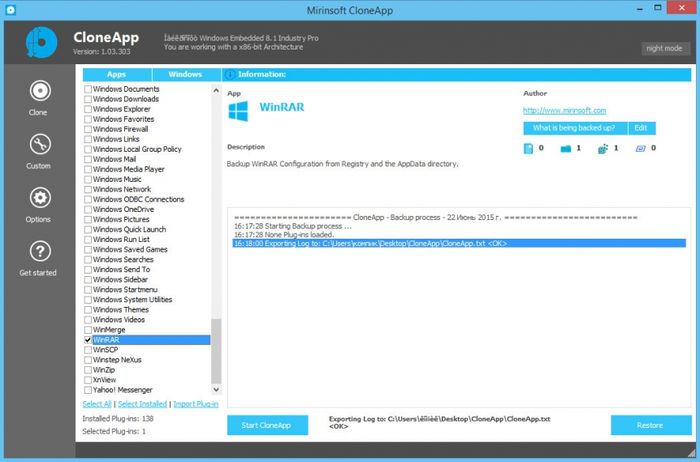The image size is (700, 462).
Task: Click the folders count icon
Action: coord(565,149)
